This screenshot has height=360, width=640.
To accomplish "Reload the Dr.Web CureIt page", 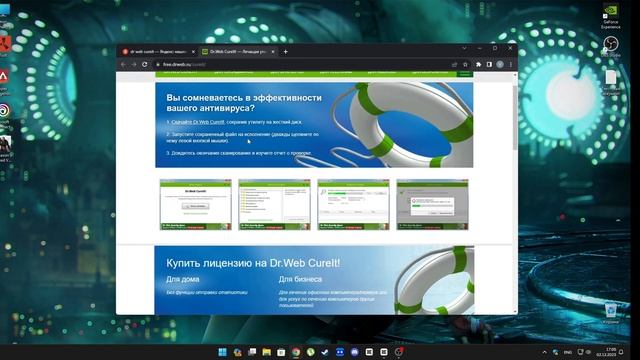I will [144, 64].
